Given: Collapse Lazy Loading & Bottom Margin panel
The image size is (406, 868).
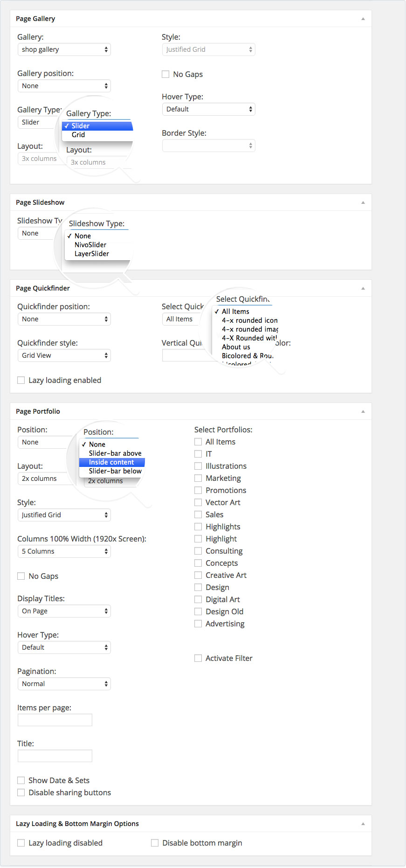Looking at the screenshot, I should tap(363, 824).
